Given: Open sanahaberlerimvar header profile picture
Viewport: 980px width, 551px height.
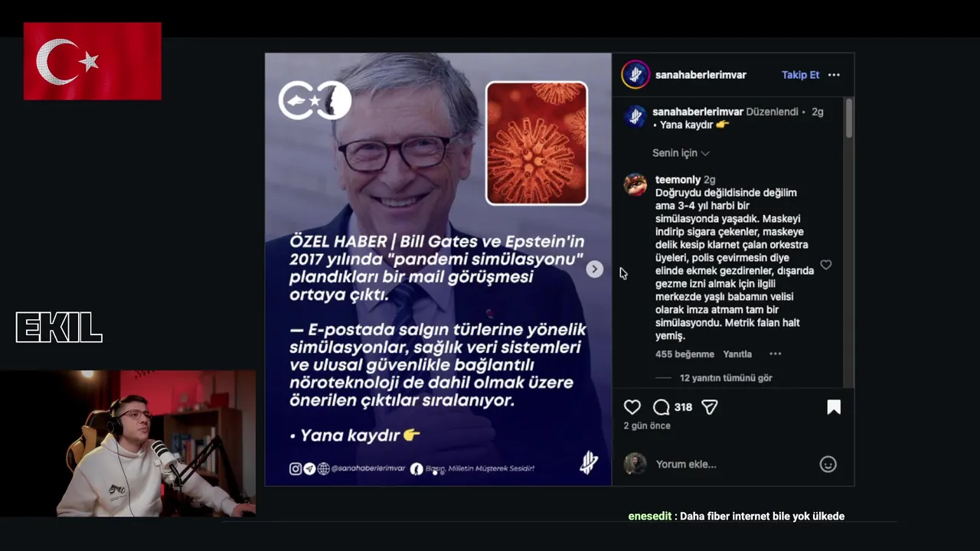Looking at the screenshot, I should [x=635, y=75].
